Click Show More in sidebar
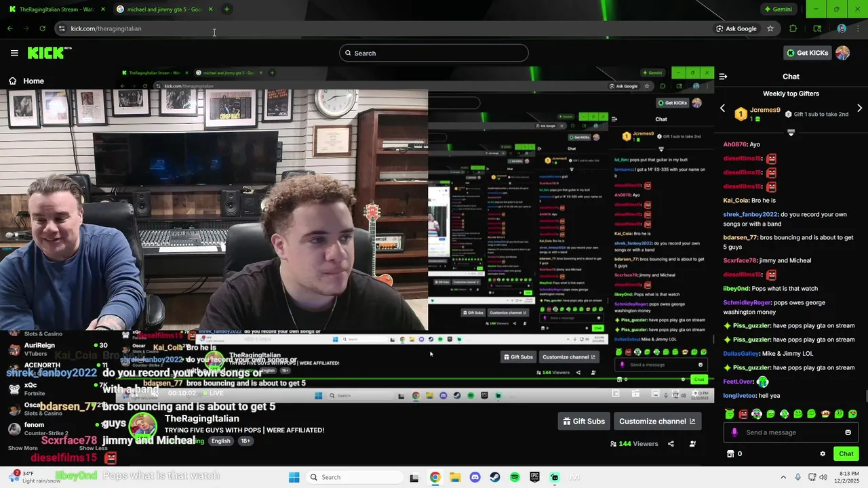The width and height of the screenshot is (868, 488). (x=22, y=448)
